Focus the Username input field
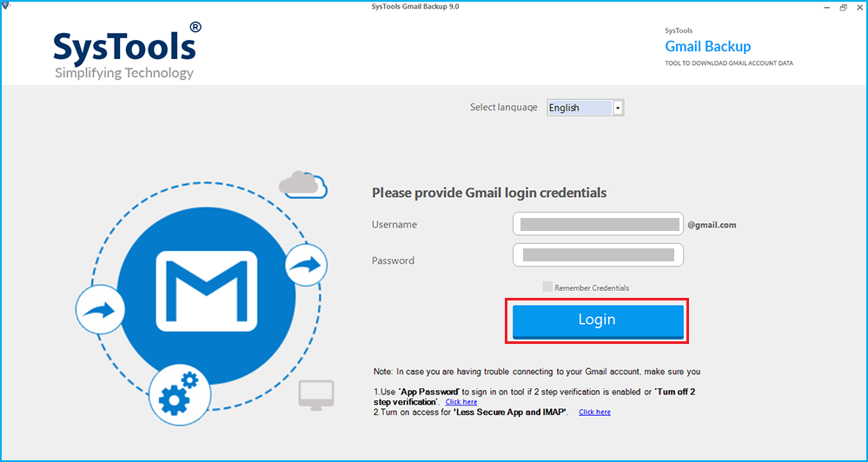 598,224
